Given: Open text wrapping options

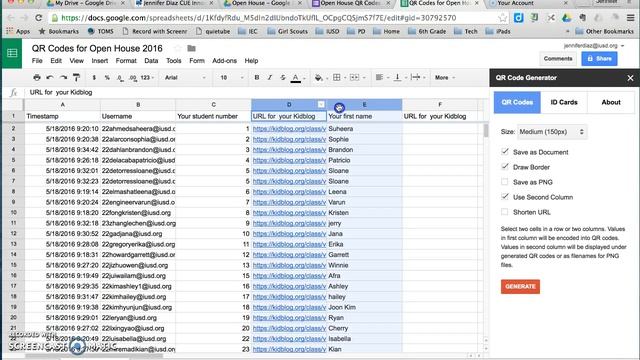Looking at the screenshot, I should [x=416, y=77].
